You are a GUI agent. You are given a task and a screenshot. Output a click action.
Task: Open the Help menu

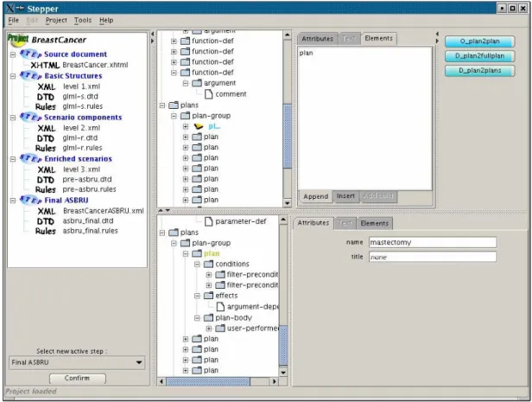pyautogui.click(x=106, y=20)
